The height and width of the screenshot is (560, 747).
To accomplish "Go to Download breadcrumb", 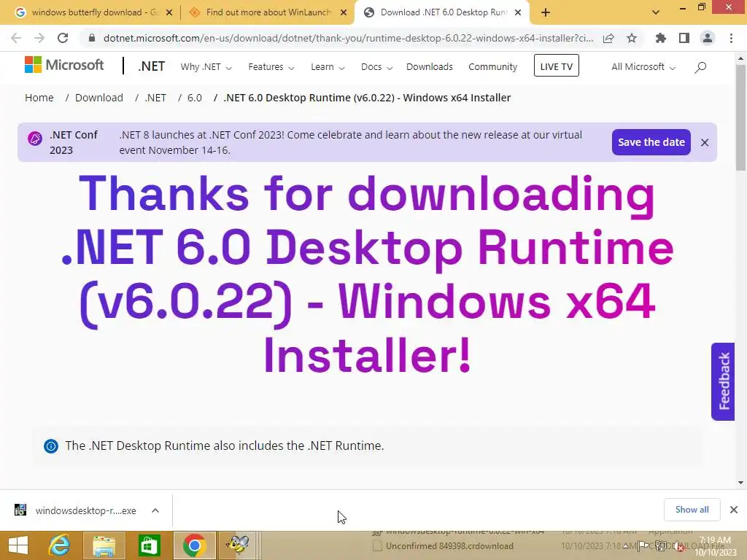I will tap(99, 98).
